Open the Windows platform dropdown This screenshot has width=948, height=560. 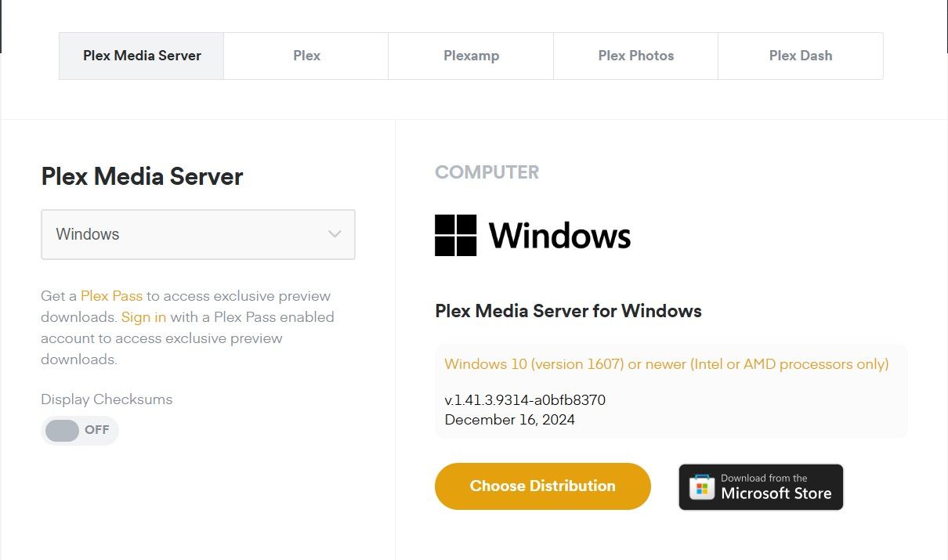198,234
